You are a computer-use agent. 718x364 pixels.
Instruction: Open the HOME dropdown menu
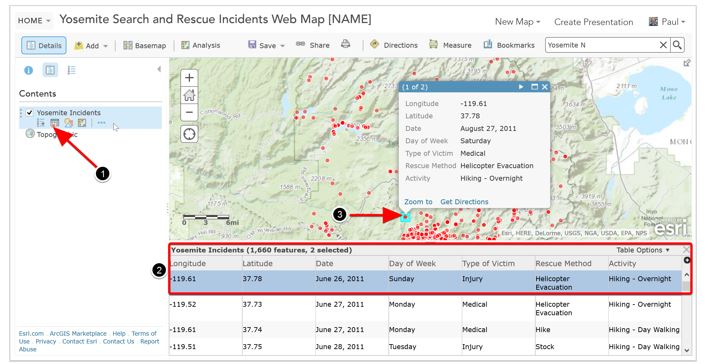pyautogui.click(x=34, y=21)
